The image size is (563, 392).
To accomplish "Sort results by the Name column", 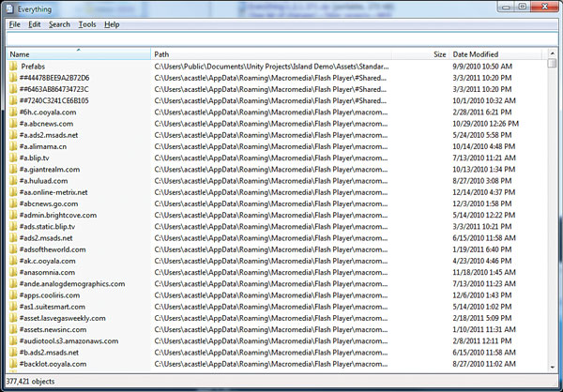I will click(77, 55).
